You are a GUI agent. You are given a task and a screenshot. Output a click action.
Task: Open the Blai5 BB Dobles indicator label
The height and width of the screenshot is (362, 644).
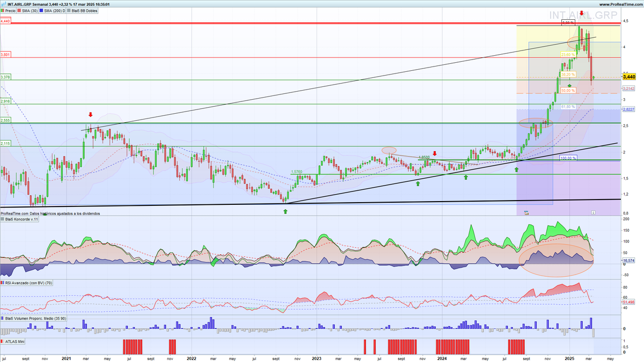83,10
